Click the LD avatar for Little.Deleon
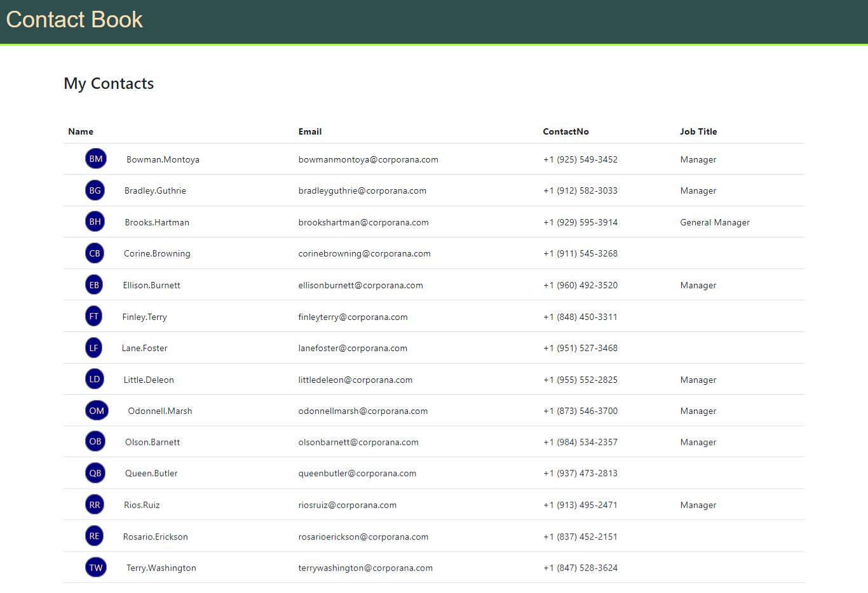 point(95,379)
